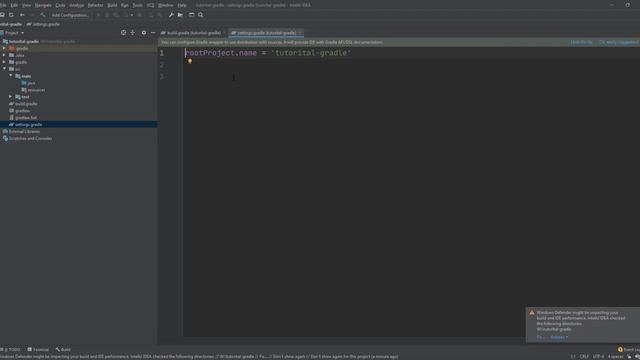Open the Project view dropdown
Viewport: 640px width, 360px height.
point(13,33)
